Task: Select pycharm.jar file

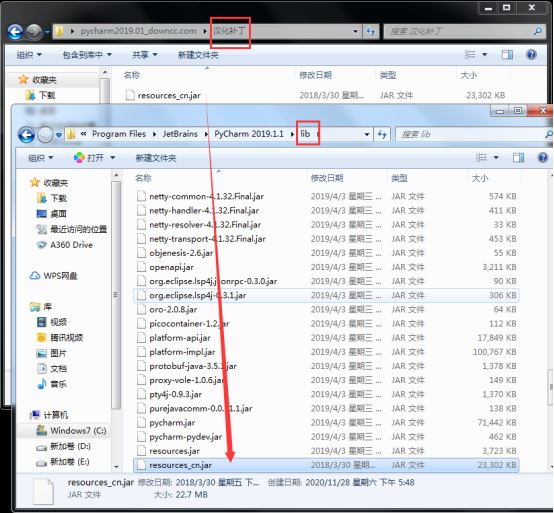Action: coord(172,423)
